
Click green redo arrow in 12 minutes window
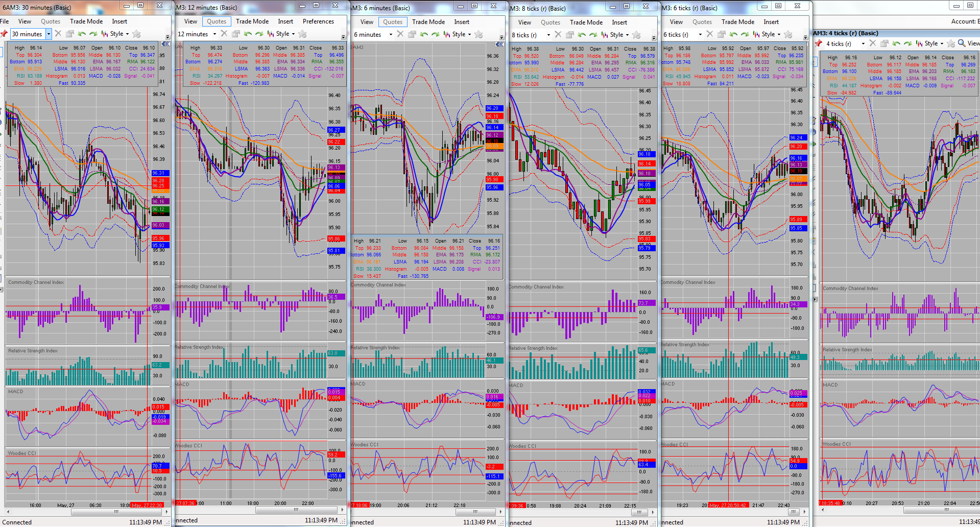click(259, 34)
